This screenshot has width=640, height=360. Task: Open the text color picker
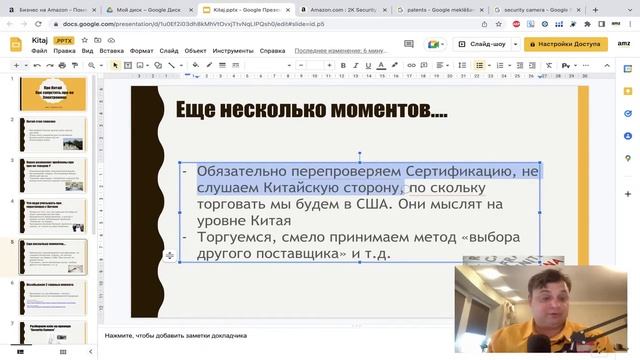click(381, 65)
